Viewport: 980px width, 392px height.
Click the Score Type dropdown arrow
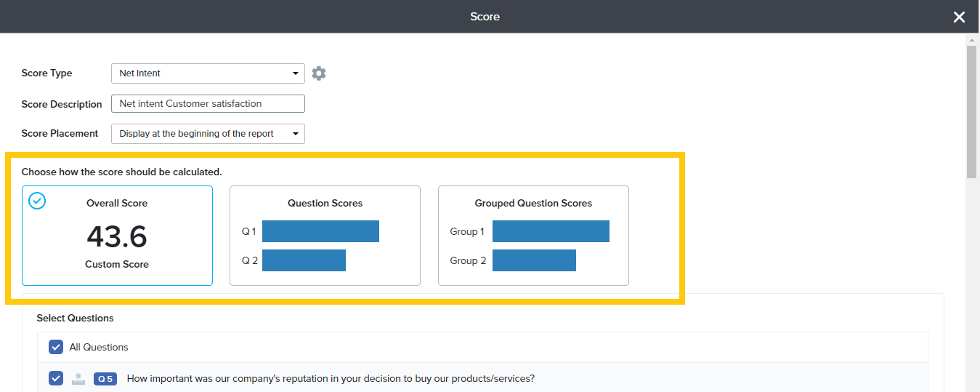coord(295,73)
